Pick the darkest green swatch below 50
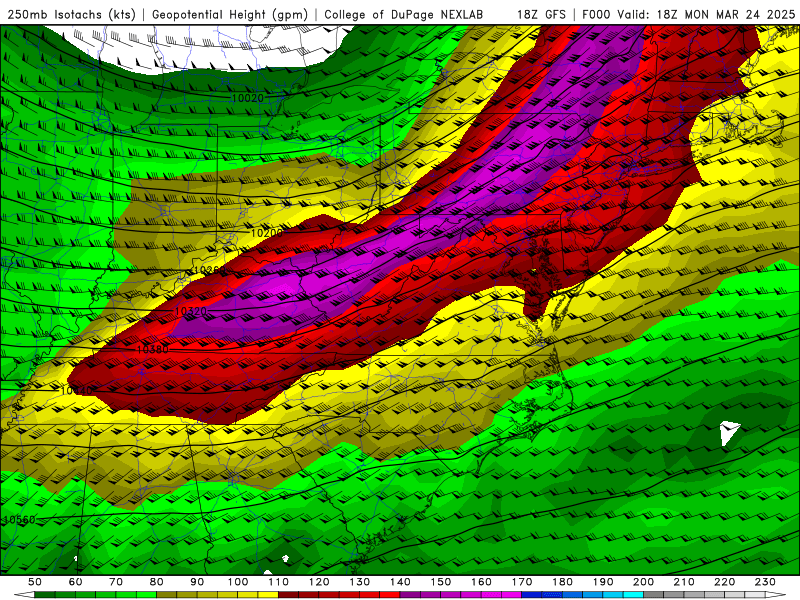Image resolution: width=800 pixels, height=600 pixels. 44,595
